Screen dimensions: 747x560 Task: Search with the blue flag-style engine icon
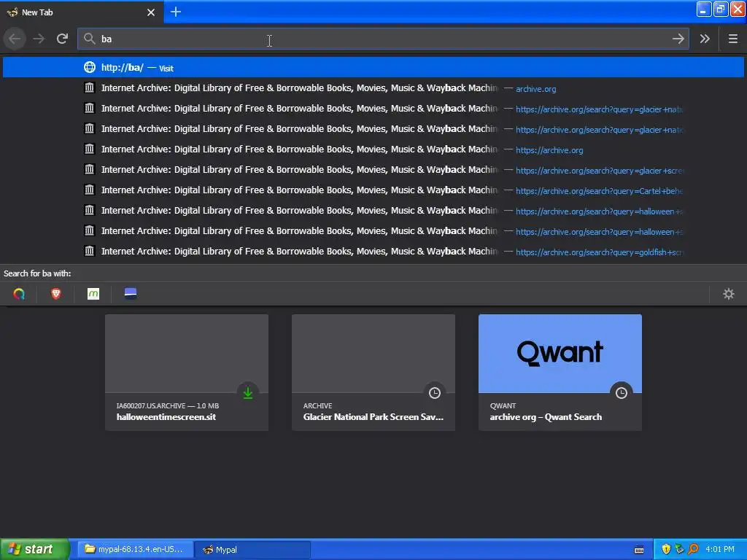[131, 294]
